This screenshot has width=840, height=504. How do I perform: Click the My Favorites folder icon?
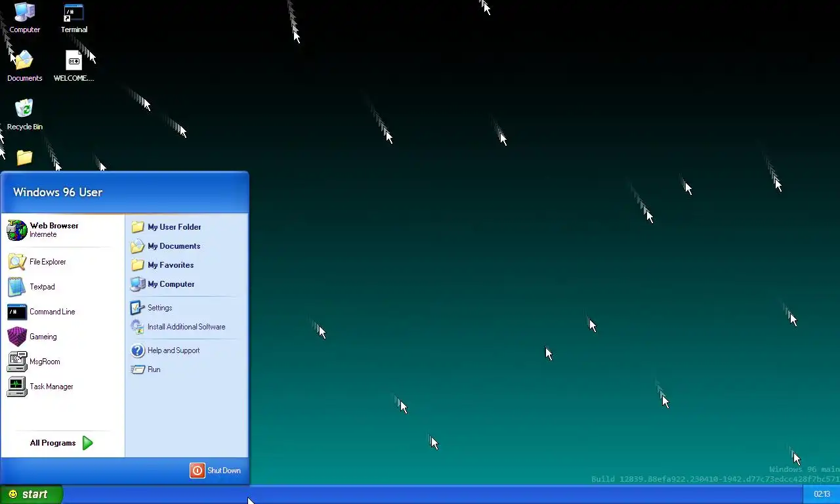[137, 265]
